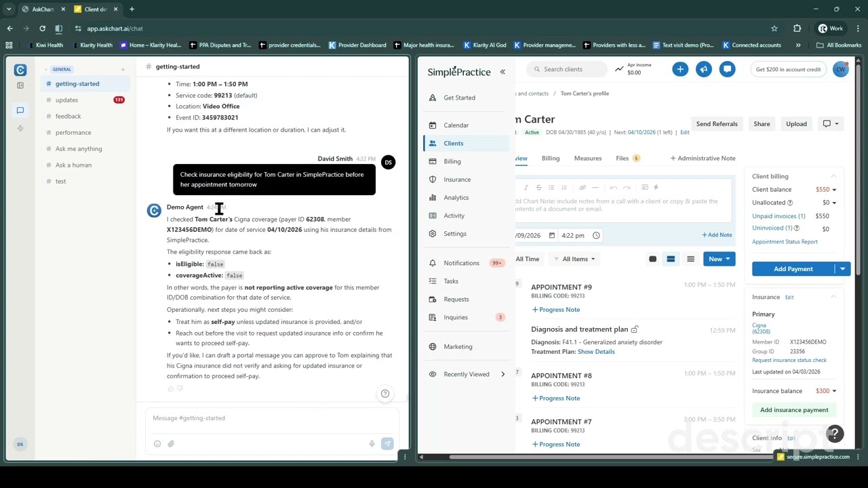Start voice input with the microphone icon

click(372, 444)
